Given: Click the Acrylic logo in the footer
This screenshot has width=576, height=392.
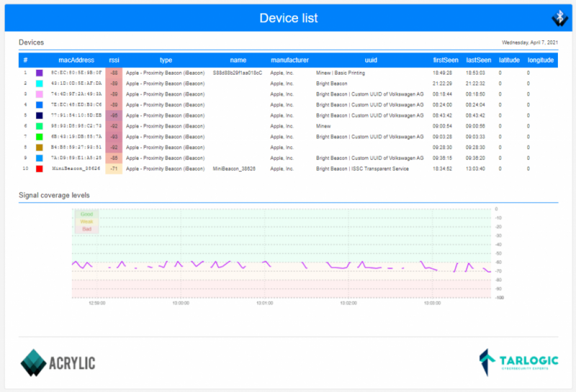Looking at the screenshot, I should coord(58,363).
